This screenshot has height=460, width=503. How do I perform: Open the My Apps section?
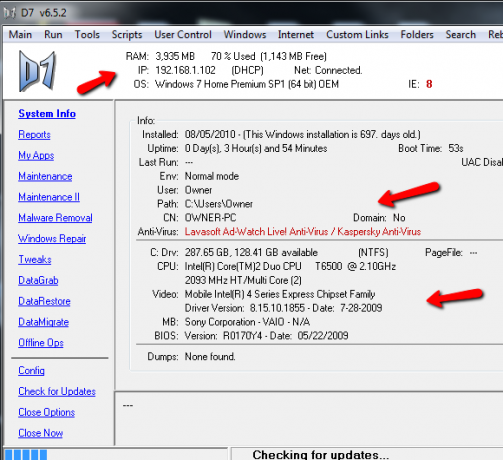point(36,156)
